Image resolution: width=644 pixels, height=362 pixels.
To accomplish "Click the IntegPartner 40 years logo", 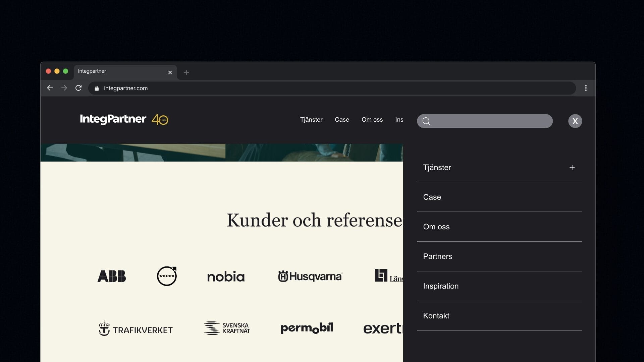I will click(124, 119).
